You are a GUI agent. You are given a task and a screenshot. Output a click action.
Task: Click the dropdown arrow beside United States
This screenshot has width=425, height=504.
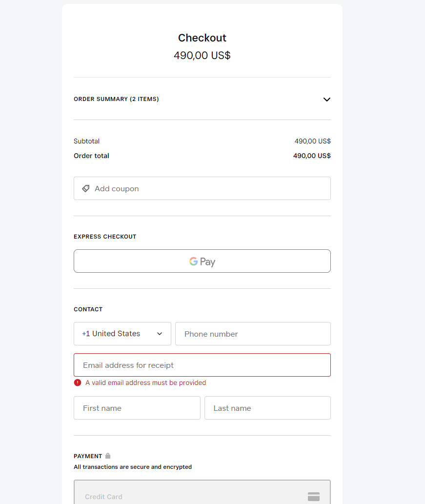(x=159, y=334)
